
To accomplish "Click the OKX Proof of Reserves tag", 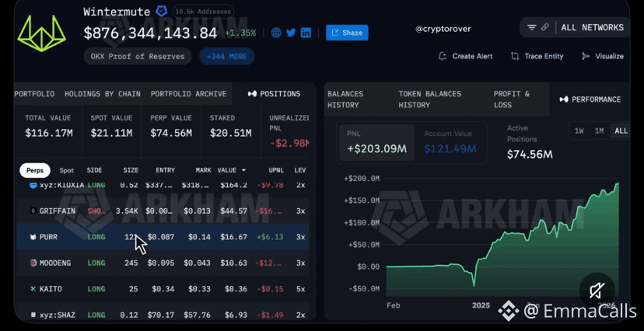I will click(x=138, y=56).
